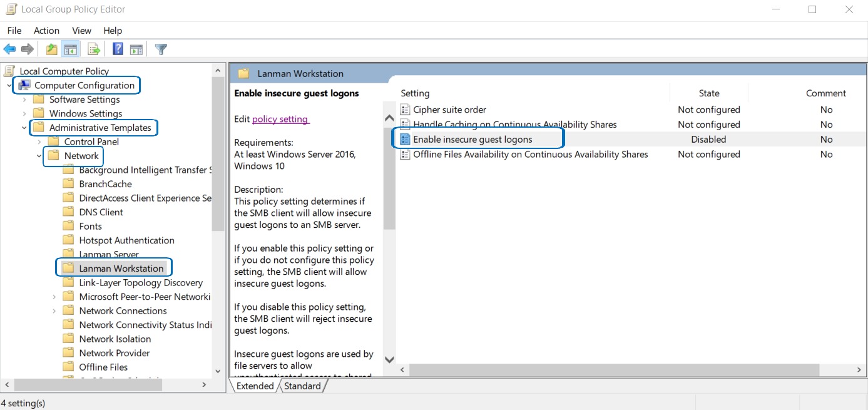Select 'Enable insecure guest logons' setting
This screenshot has width=868, height=410.
tap(472, 140)
